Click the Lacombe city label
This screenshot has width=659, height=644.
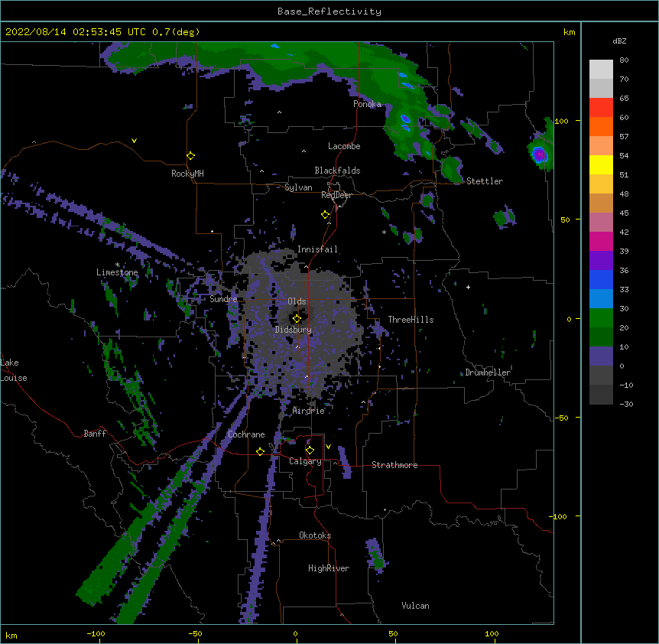coord(344,146)
